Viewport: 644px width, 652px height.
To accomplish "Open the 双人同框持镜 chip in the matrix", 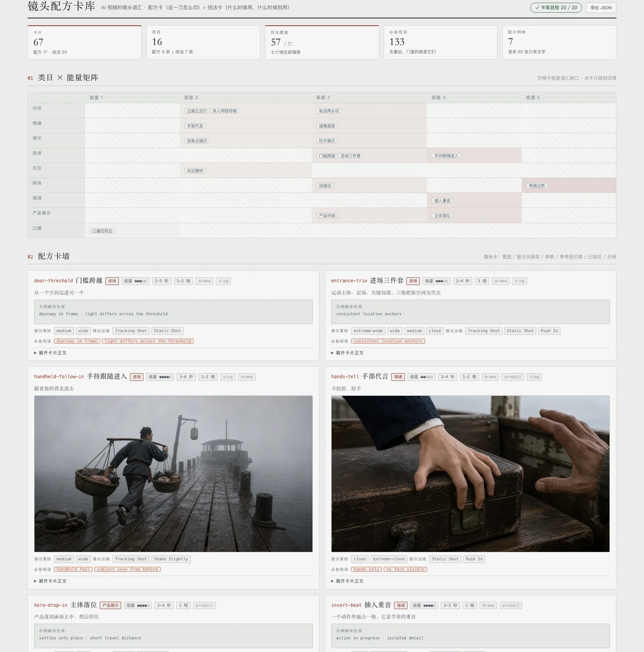I will pos(225,111).
